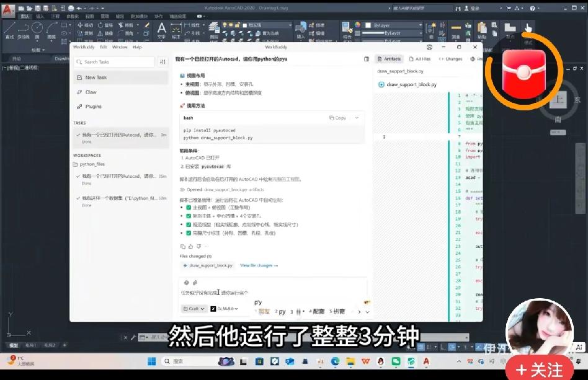Click the Search Tasks input field
The image size is (588, 380).
click(114, 62)
